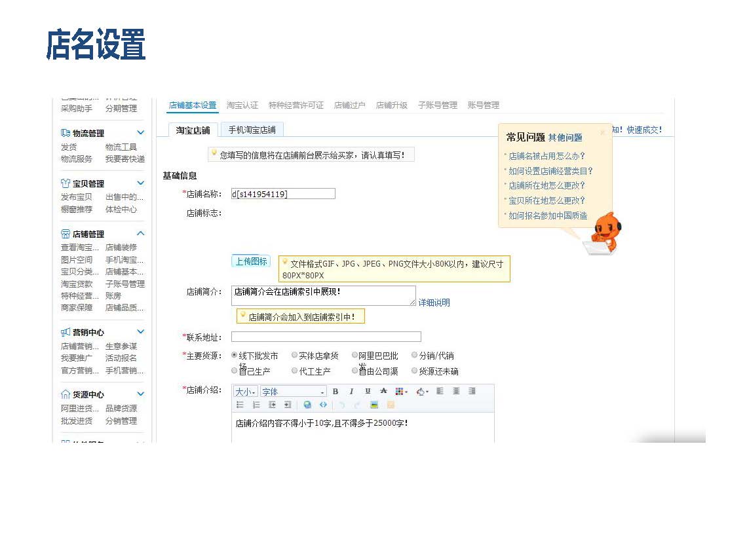Image resolution: width=747 pixels, height=560 pixels.
Task: Expand the 营销中心 section chevron
Action: [x=140, y=331]
